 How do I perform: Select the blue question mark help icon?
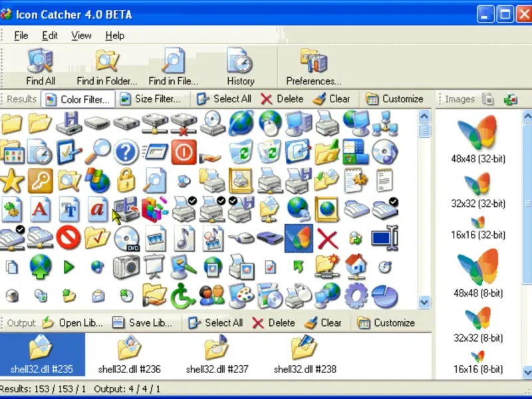point(126,152)
